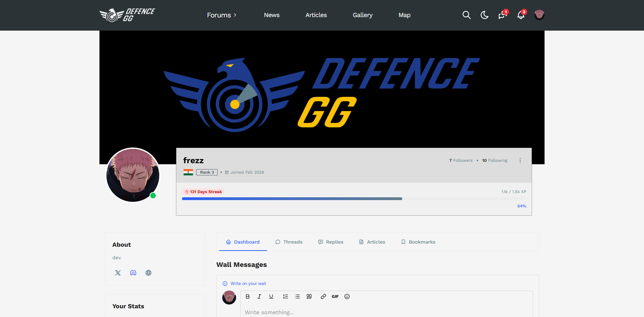644x317 pixels.
Task: Click the info icon beside Write on your wall
Action: point(225,284)
